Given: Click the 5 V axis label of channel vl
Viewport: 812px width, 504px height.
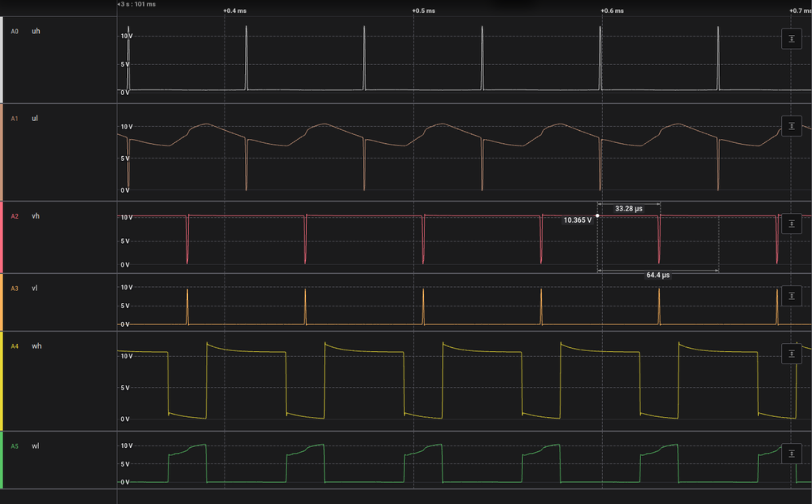Looking at the screenshot, I should [124, 306].
